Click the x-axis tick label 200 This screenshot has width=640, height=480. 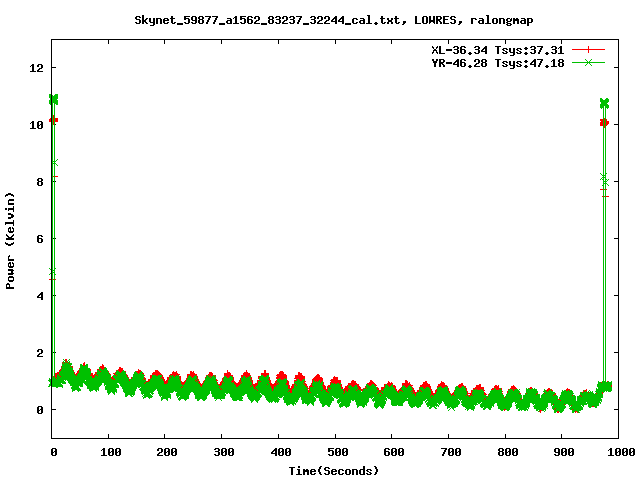(x=167, y=452)
